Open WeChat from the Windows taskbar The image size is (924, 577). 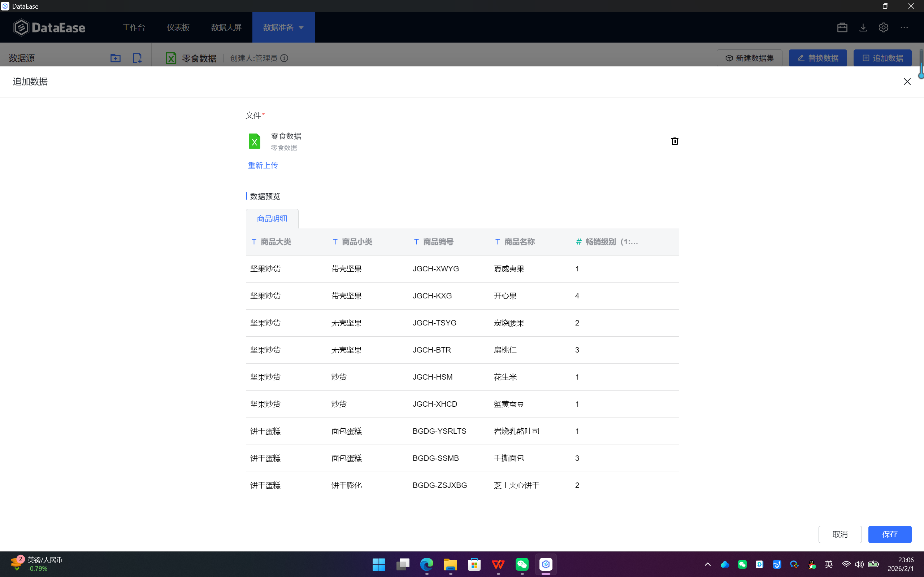(x=522, y=564)
